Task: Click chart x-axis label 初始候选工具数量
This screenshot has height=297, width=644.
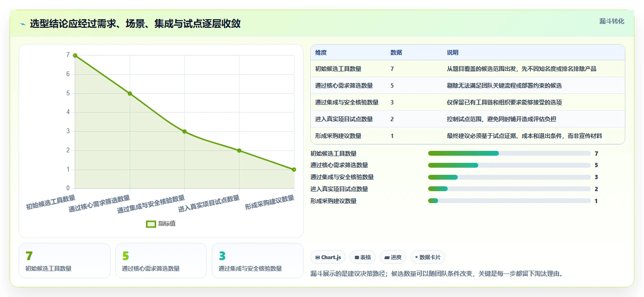Action: [x=51, y=202]
